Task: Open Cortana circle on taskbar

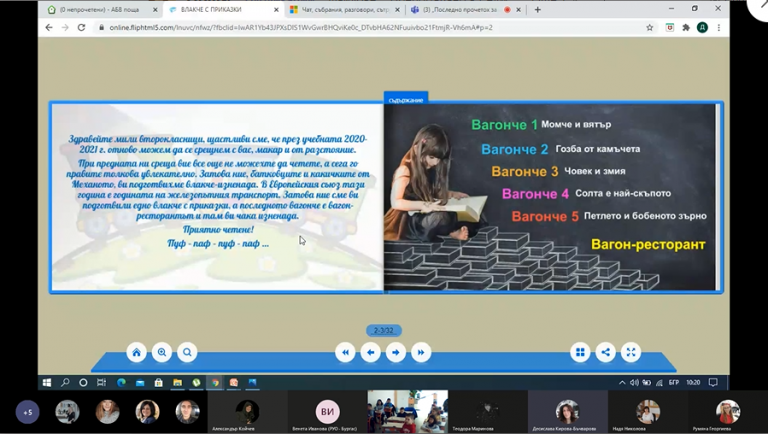Action: (83, 383)
